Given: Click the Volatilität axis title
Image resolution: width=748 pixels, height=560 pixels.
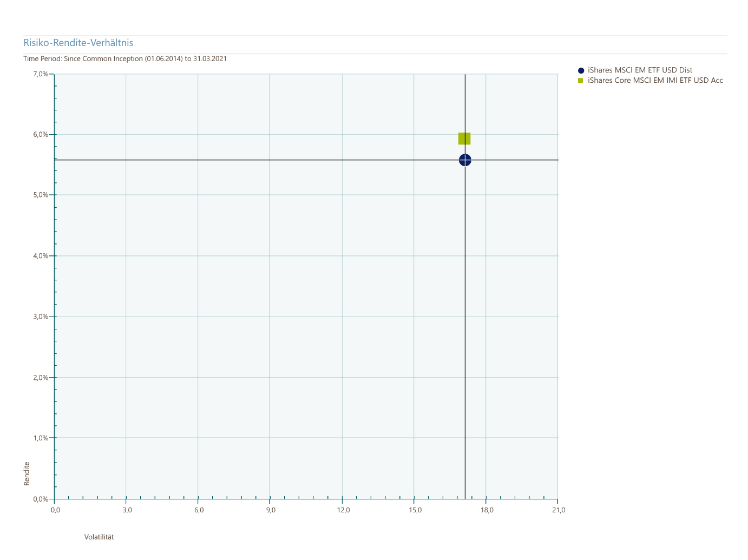Looking at the screenshot, I should pos(99,537).
